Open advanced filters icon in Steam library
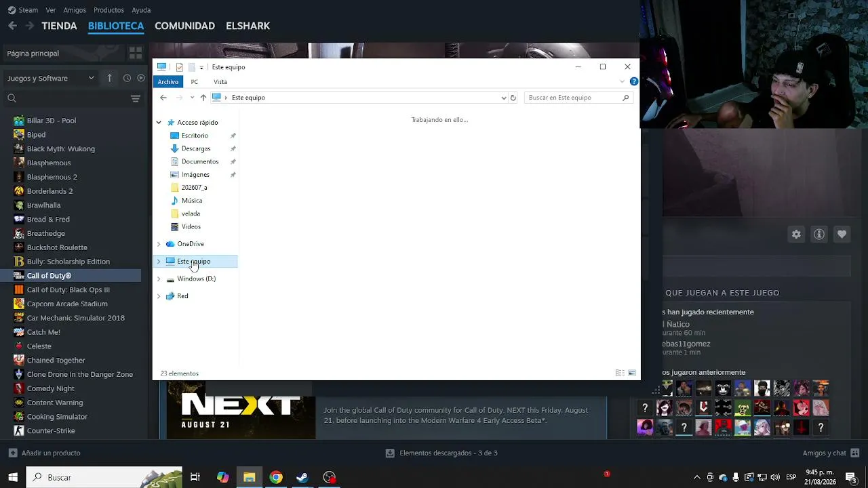The image size is (868, 488). (x=136, y=98)
